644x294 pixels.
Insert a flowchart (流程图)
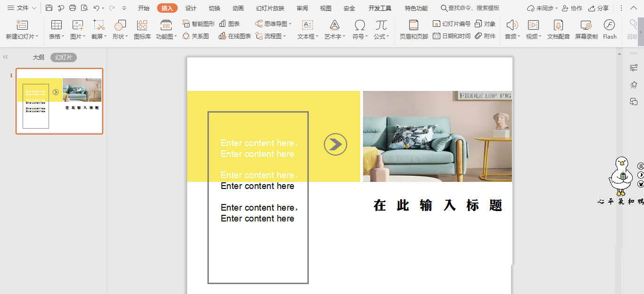271,36
